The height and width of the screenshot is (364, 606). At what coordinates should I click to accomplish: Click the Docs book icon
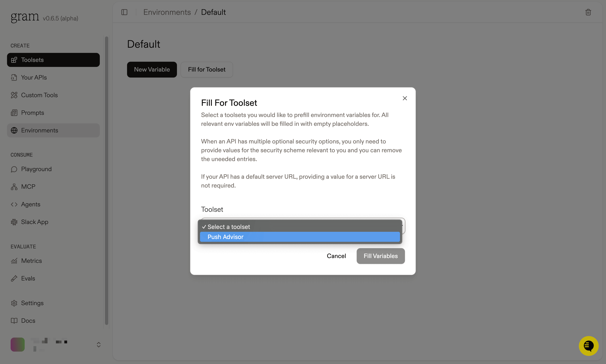click(14, 321)
